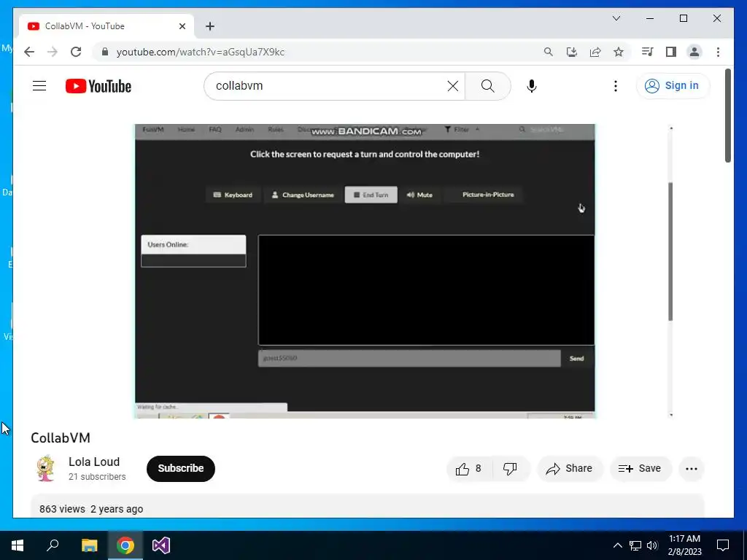
Task: Open Windows taskbar search
Action: pyautogui.click(x=53, y=545)
